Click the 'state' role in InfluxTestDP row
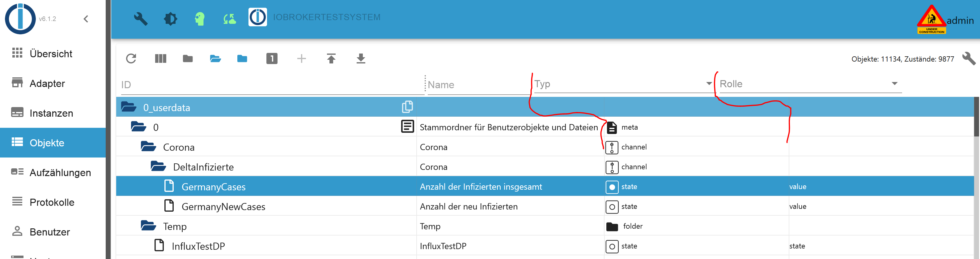Image resolution: width=980 pixels, height=259 pixels. [797, 246]
